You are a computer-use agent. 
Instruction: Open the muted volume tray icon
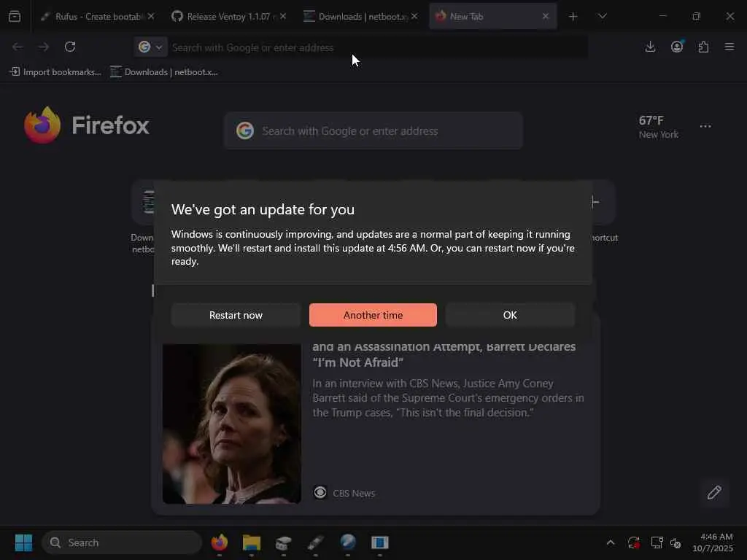pos(676,542)
